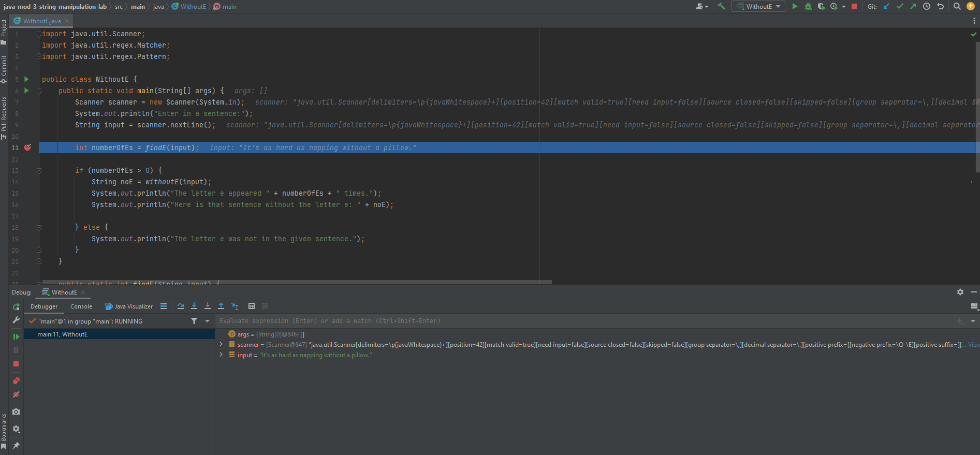Click the View link after scanner value
Viewport: 980px width, 455px height.
973,345
